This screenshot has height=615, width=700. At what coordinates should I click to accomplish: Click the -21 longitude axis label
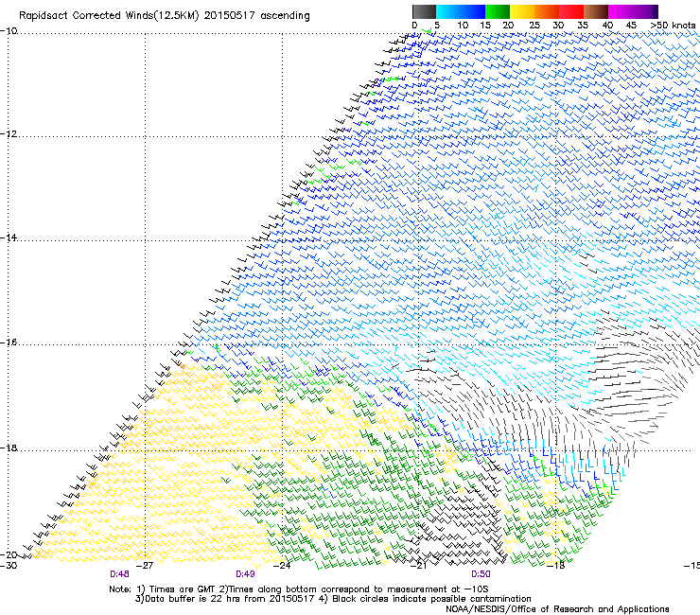coord(419,566)
